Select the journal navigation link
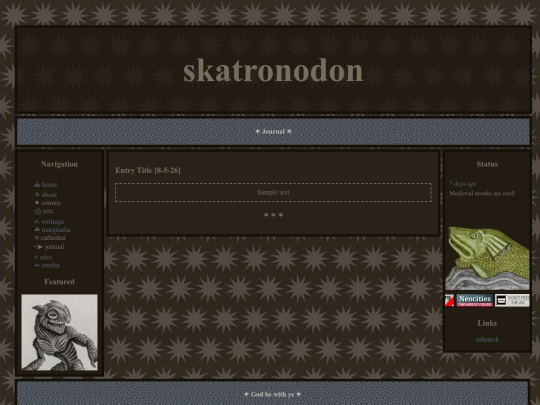The width and height of the screenshot is (540, 405). click(x=49, y=247)
